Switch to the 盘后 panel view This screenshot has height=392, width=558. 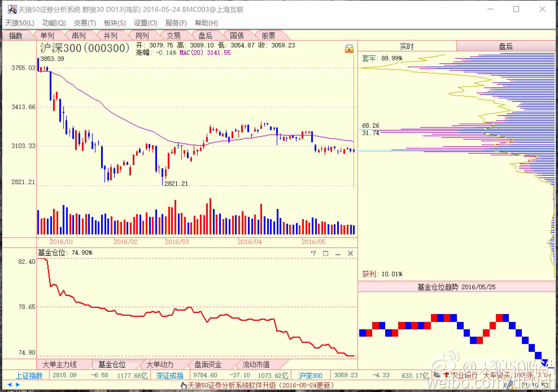(505, 46)
